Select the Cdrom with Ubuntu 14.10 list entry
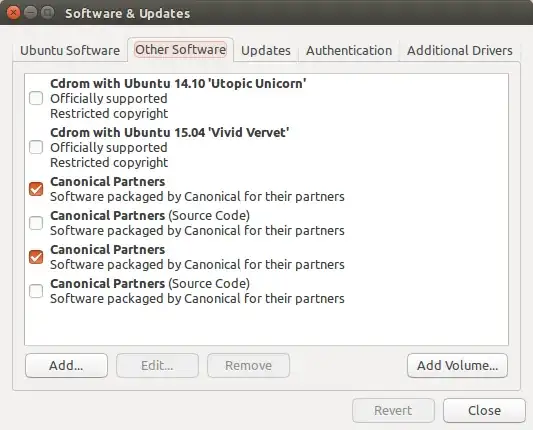This screenshot has height=430, width=533. click(266, 98)
